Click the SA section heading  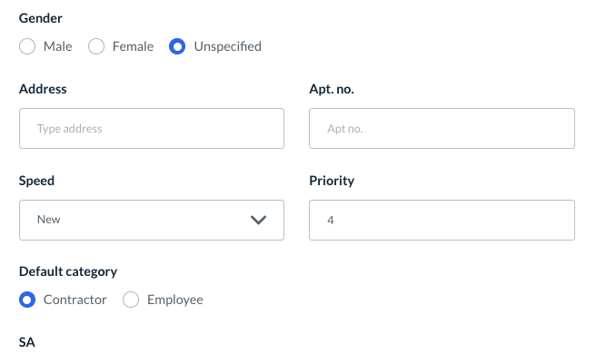coord(27,342)
